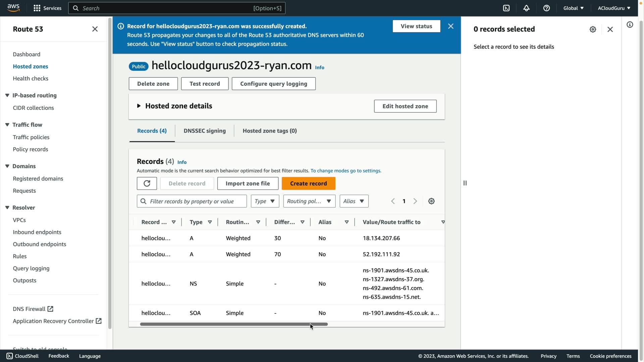Open the Type filter dropdown
644x362 pixels.
[265, 201]
